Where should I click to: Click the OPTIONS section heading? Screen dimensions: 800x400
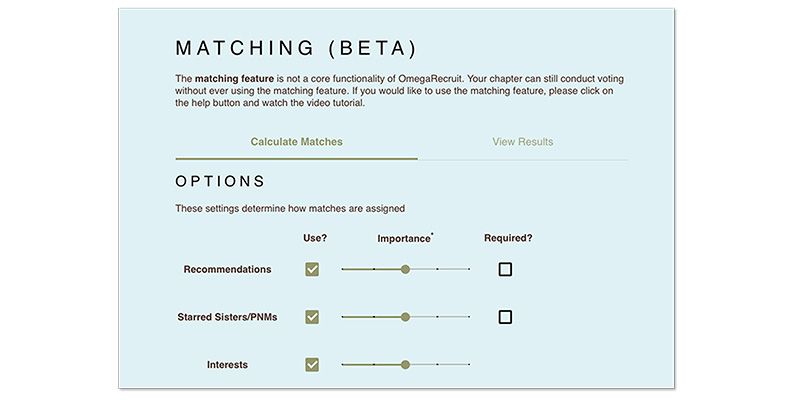[220, 182]
